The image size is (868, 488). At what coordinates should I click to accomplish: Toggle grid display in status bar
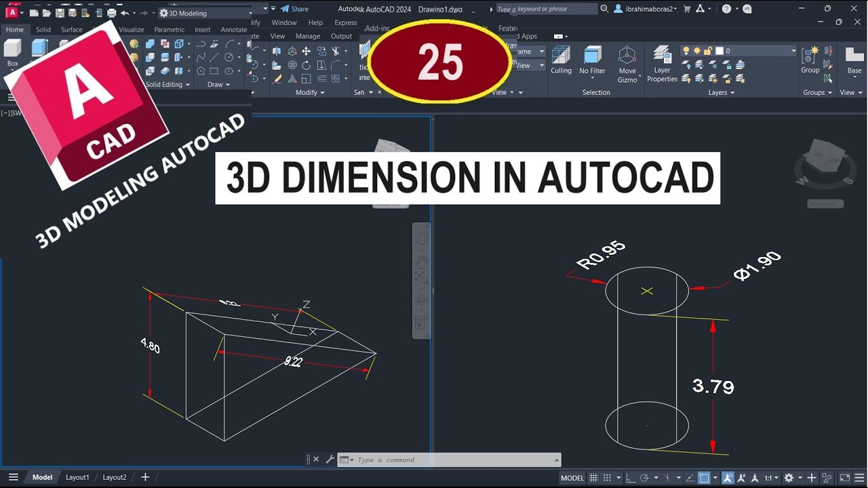[593, 478]
